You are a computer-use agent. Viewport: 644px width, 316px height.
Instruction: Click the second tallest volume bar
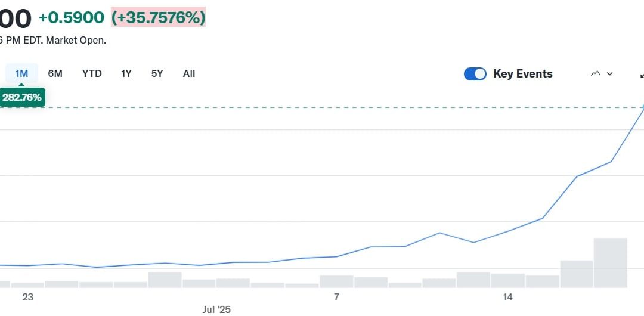point(576,274)
